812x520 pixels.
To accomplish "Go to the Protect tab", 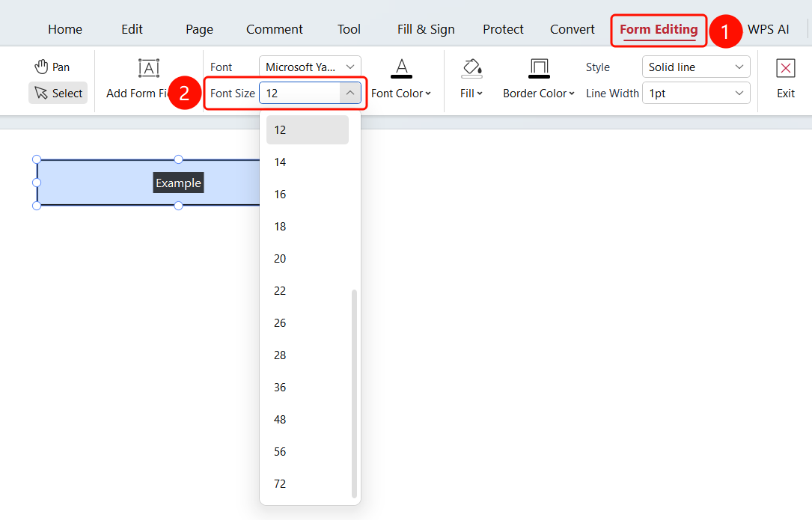I will coord(504,29).
